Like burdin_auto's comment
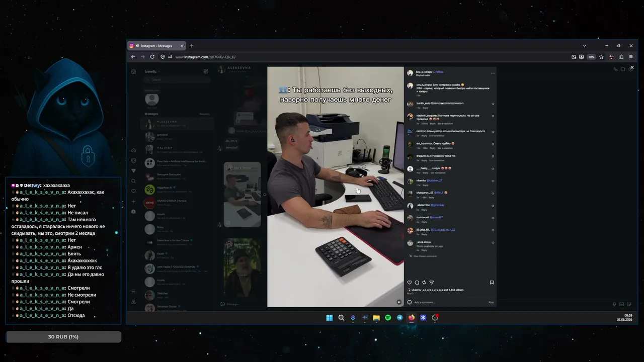 click(493, 104)
